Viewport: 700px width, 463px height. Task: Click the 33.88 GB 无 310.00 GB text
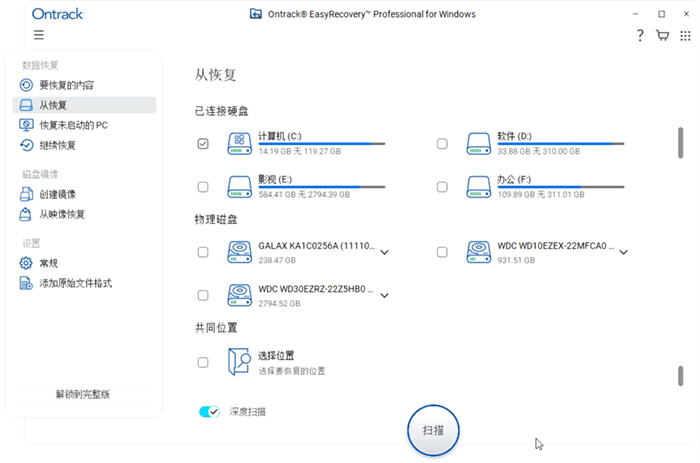click(x=539, y=151)
